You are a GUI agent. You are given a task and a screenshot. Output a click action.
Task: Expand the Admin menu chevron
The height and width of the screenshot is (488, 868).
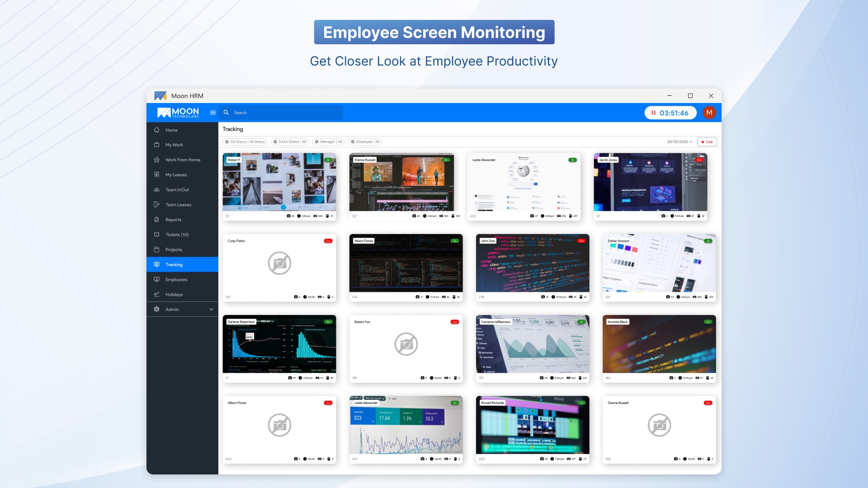(x=211, y=310)
